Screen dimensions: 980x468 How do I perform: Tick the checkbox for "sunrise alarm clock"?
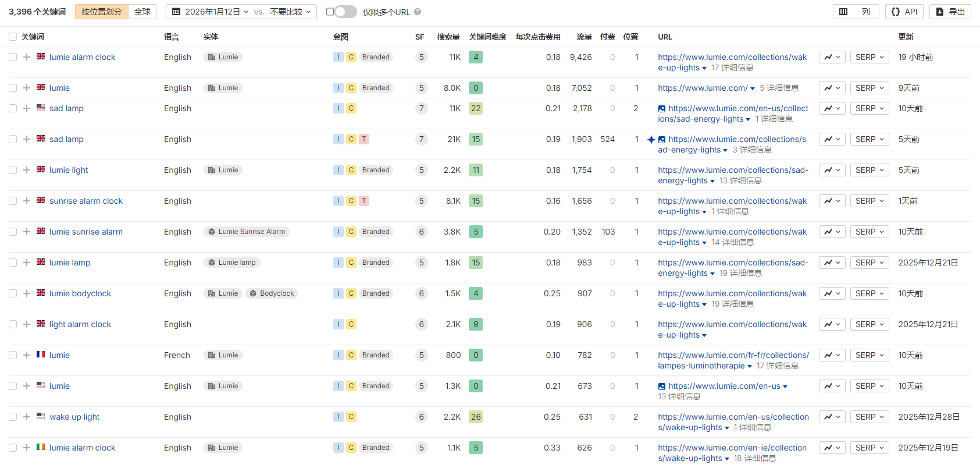point(13,201)
